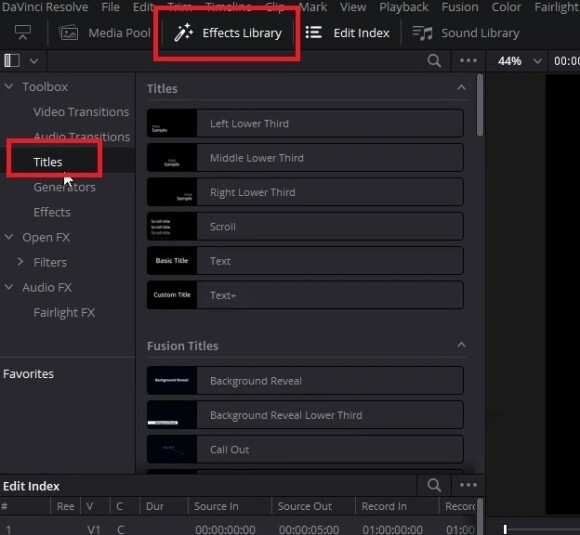580x535 pixels.
Task: Click the monitor layout icon at far left
Action: 23,33
